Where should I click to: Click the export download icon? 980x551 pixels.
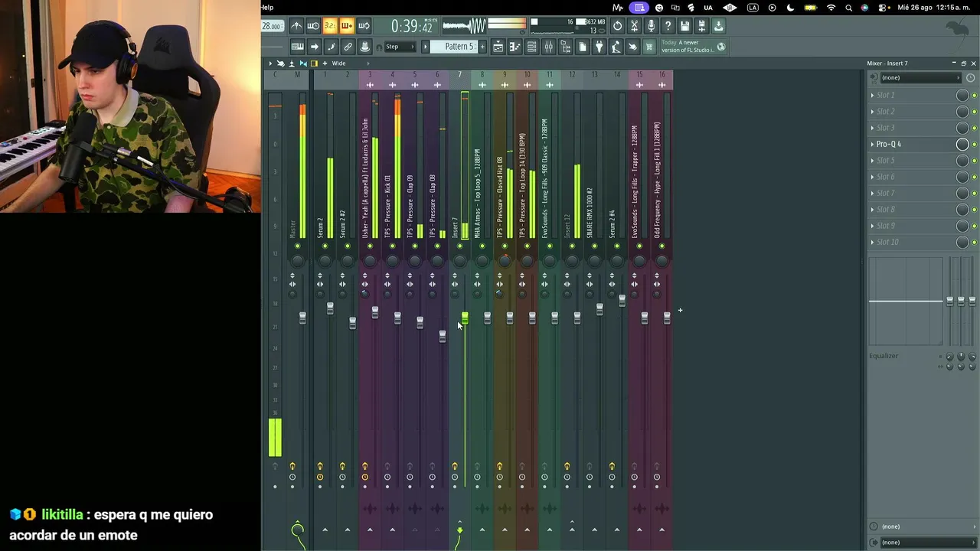[x=718, y=26]
